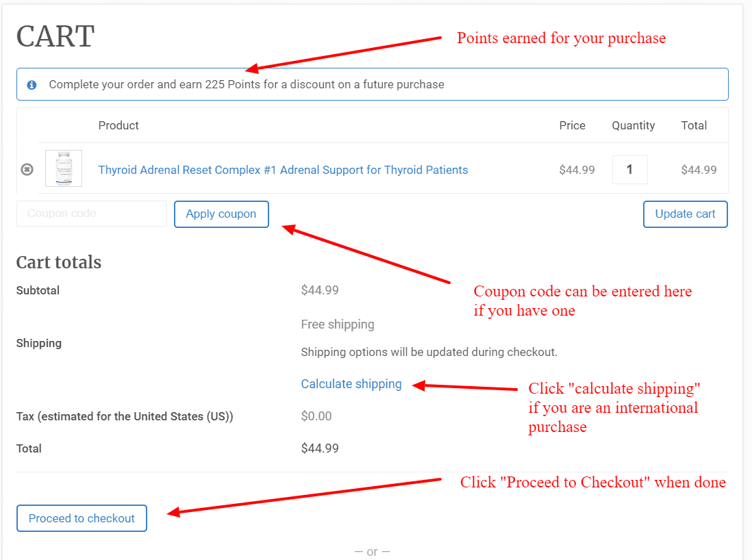
Task: Click the Subtotal label in cart totals
Action: pos(38,290)
